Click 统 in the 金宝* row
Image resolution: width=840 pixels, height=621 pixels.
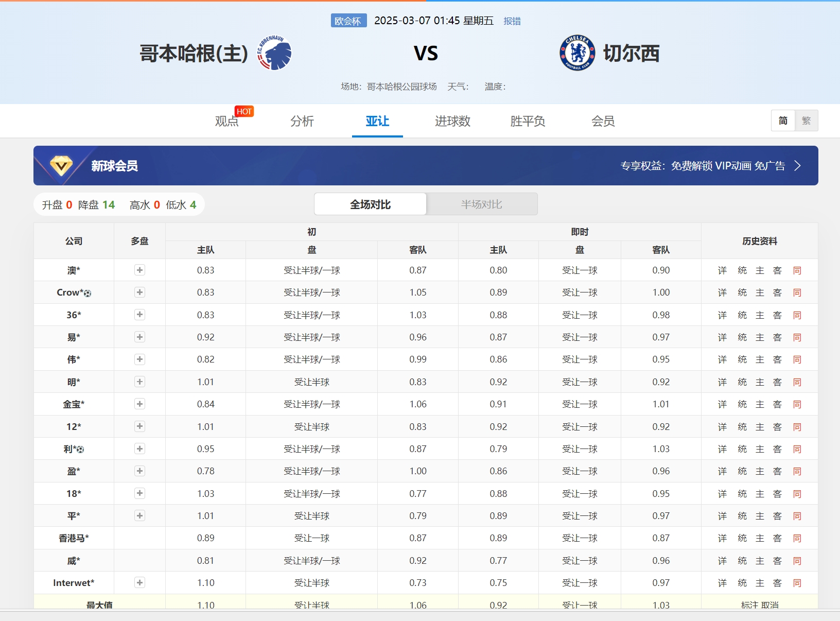point(742,404)
